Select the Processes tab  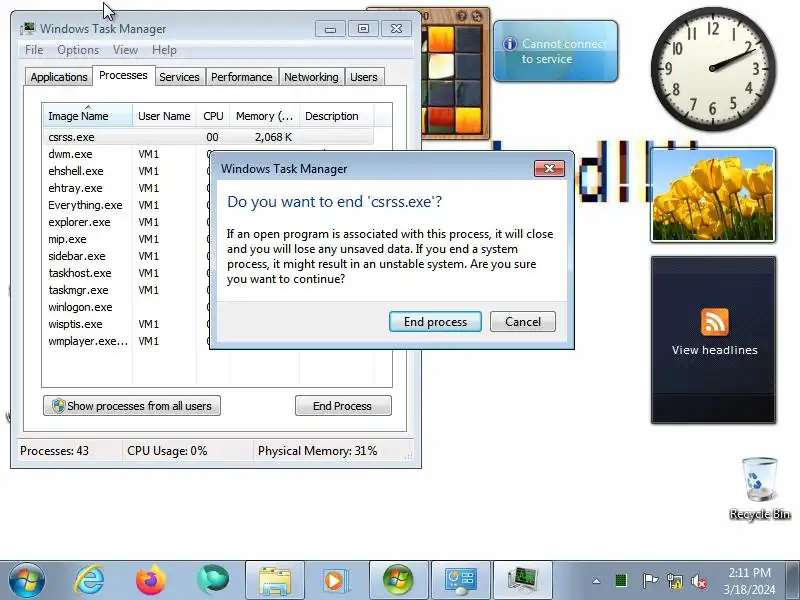point(123,76)
